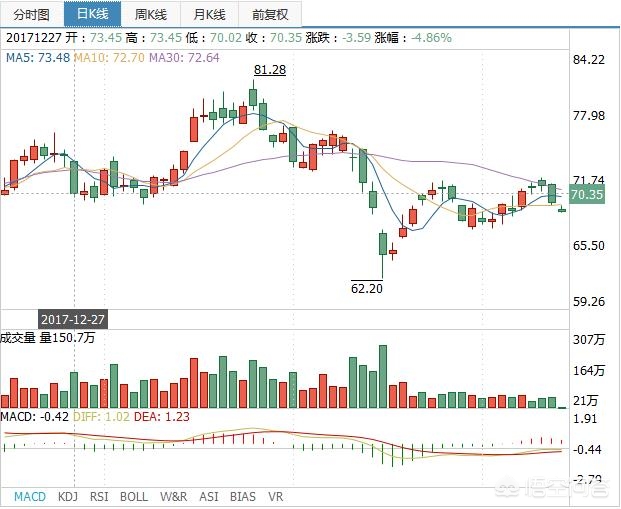621x509 pixels.
Task: Select the 日K线 tab
Action: (93, 14)
